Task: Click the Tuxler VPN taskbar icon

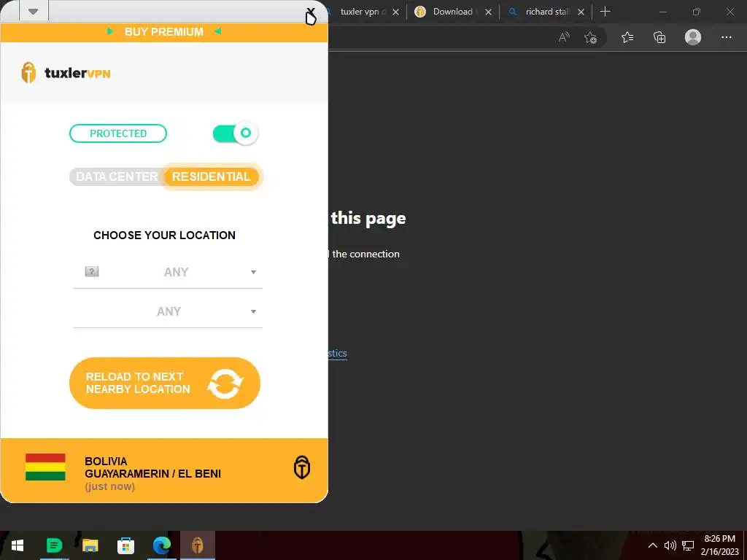Action: coord(198,545)
